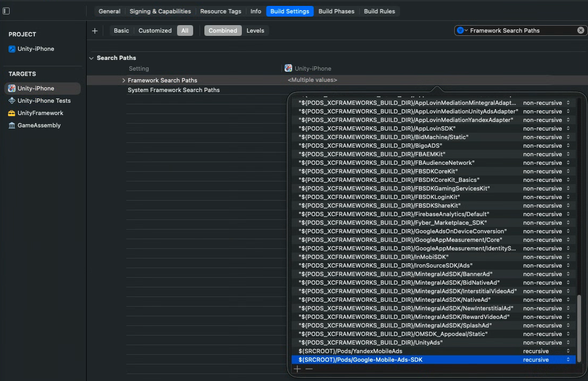This screenshot has width=588, height=381.
Task: Select the FBSDKShareKit path row
Action: (433, 205)
